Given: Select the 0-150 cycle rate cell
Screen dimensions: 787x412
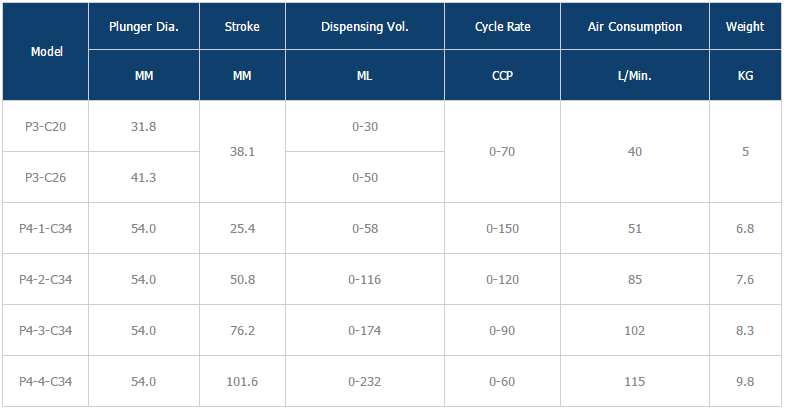Looking at the screenshot, I should coord(502,229).
